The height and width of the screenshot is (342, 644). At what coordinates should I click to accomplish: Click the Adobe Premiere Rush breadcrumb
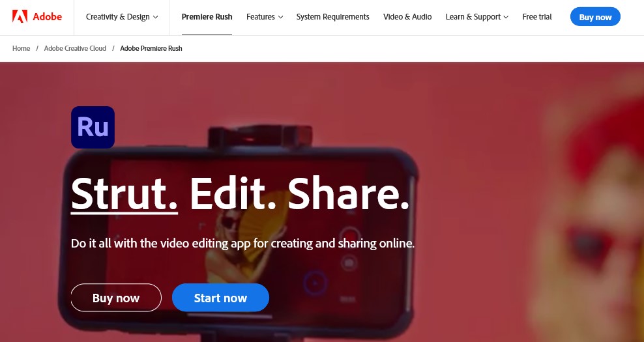point(151,48)
